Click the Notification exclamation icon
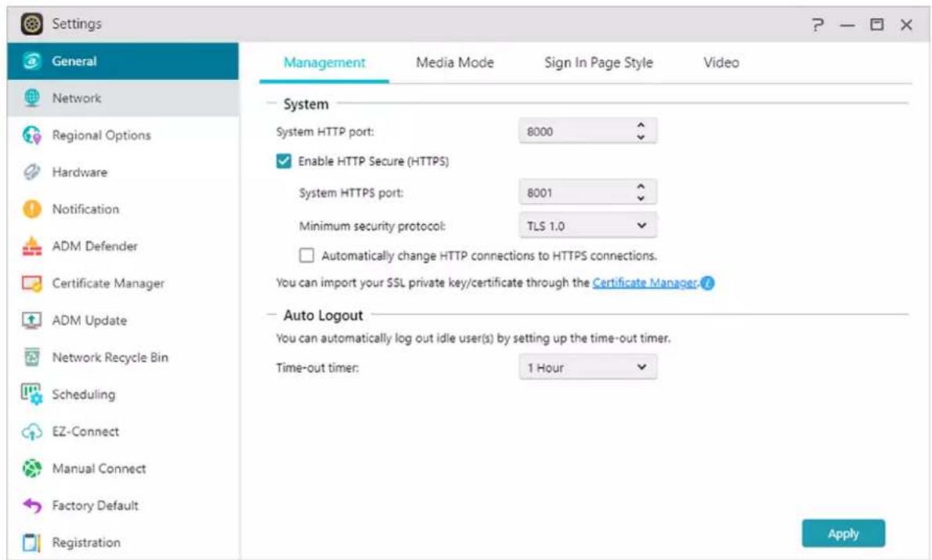The image size is (932, 560). [31, 208]
